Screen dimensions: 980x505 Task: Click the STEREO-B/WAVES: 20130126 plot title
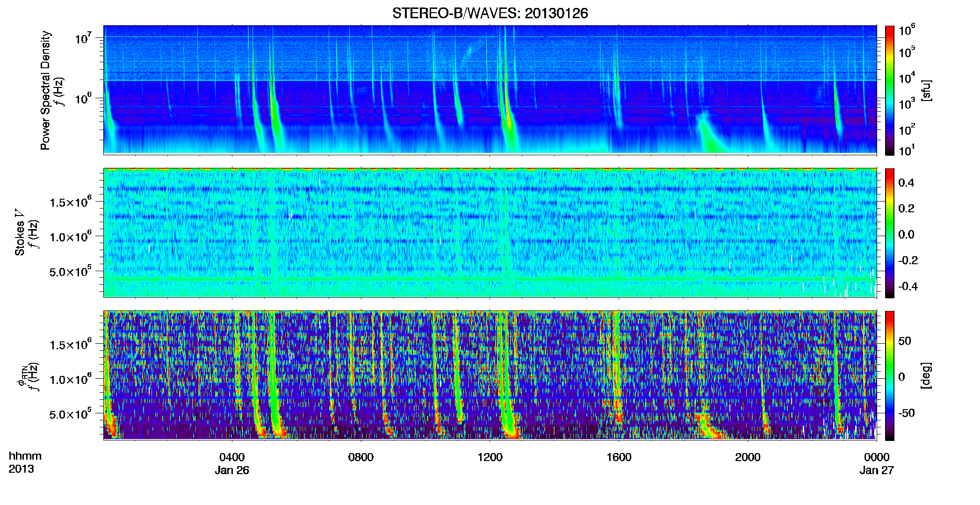[x=490, y=13]
